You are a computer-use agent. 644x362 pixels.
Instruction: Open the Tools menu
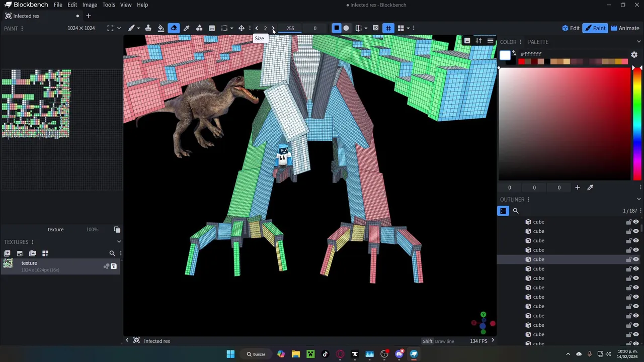109,5
